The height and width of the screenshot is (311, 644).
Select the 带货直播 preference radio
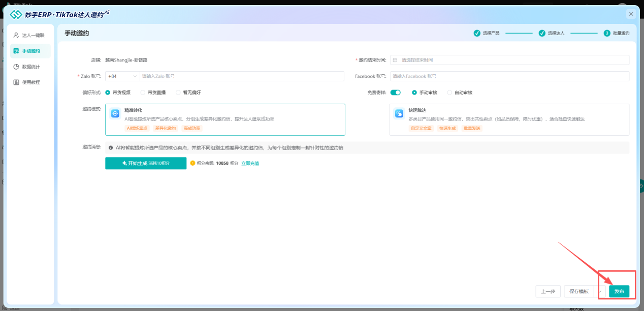[143, 92]
